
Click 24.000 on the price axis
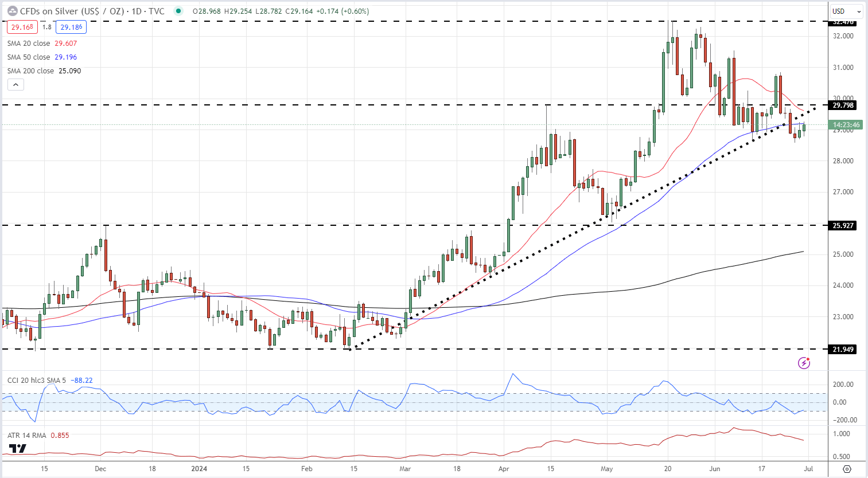pos(843,285)
